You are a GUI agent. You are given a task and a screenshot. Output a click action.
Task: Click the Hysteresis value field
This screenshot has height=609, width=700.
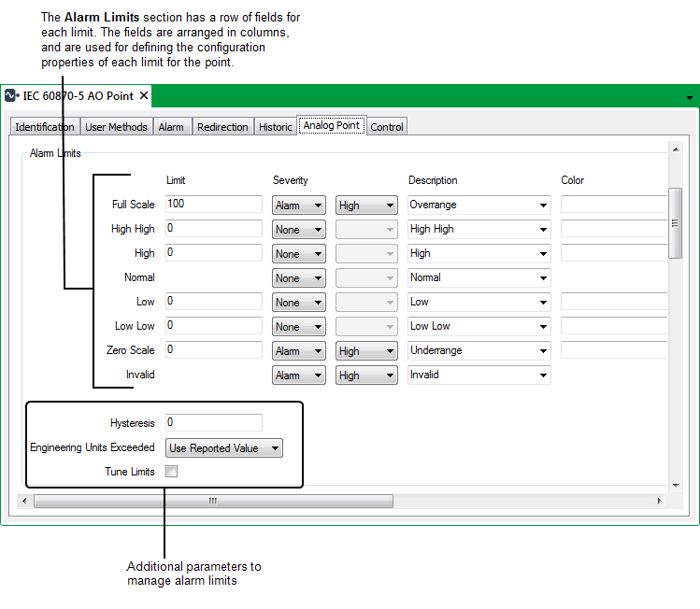[x=214, y=422]
